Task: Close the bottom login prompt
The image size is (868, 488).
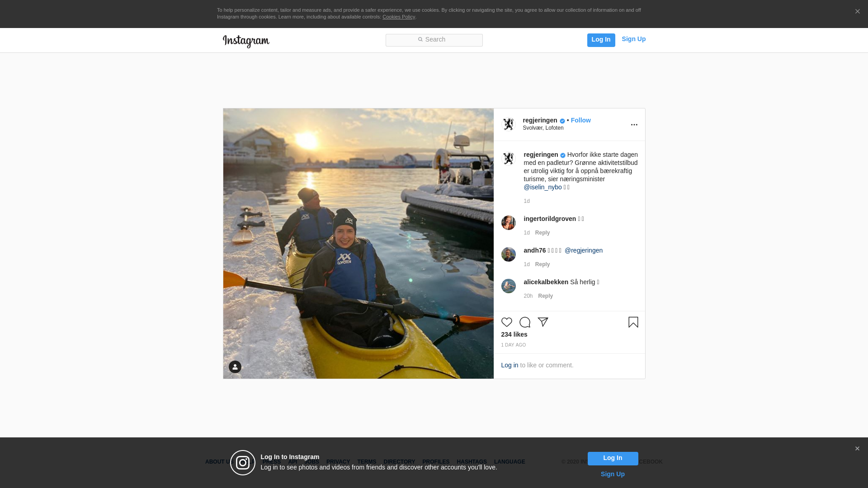Action: coord(857,449)
